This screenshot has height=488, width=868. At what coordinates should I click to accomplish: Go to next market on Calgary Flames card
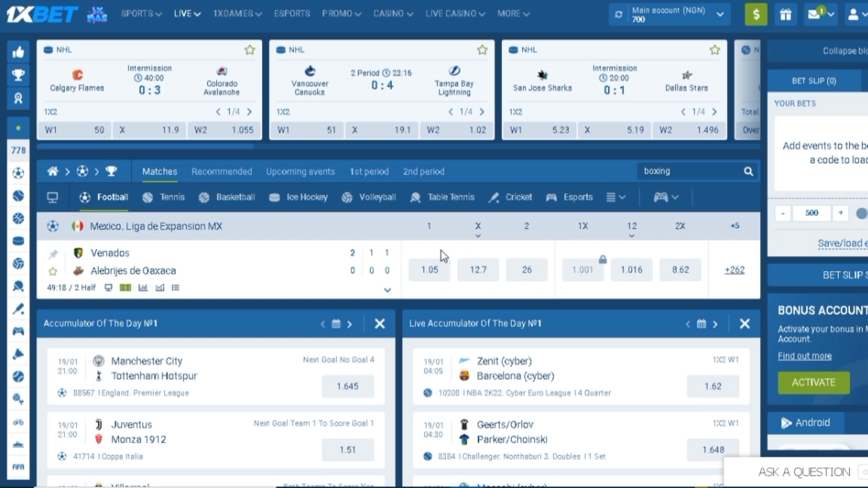click(x=249, y=112)
